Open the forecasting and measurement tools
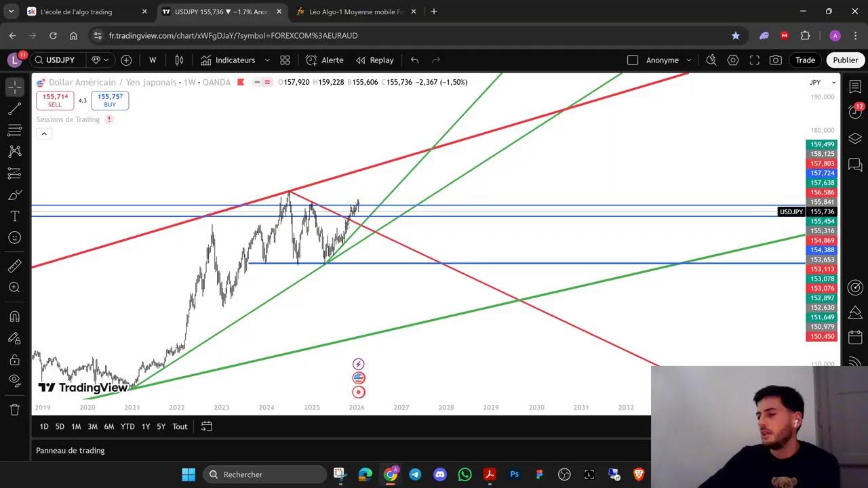 pyautogui.click(x=14, y=174)
